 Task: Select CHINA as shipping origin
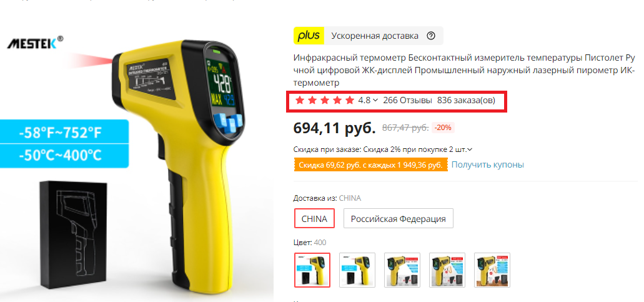[314, 219]
